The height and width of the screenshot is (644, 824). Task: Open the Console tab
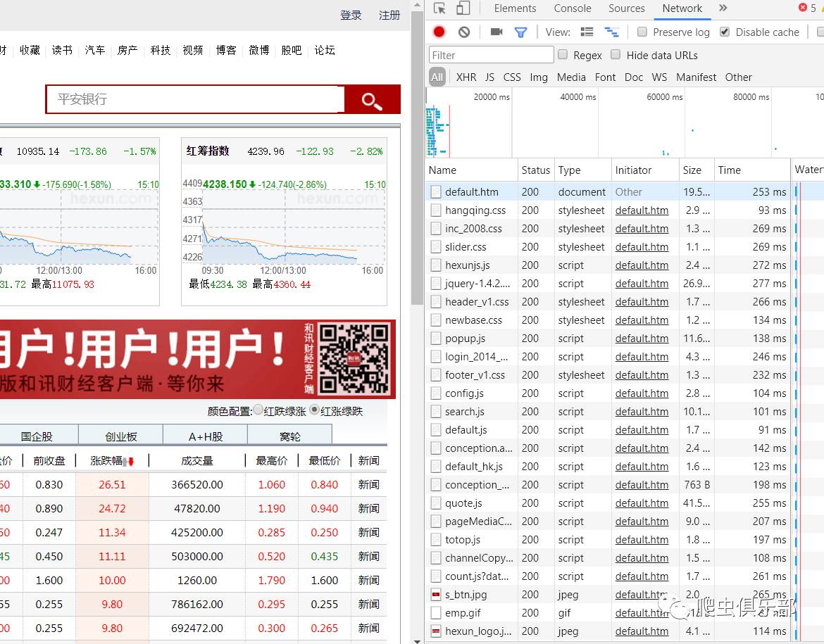pos(573,8)
